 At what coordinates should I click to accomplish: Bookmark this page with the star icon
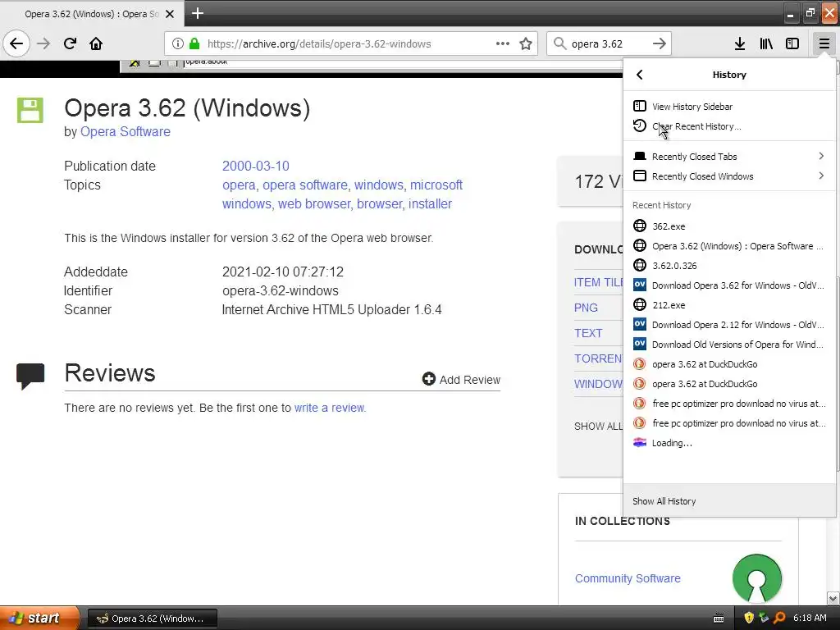pos(526,43)
